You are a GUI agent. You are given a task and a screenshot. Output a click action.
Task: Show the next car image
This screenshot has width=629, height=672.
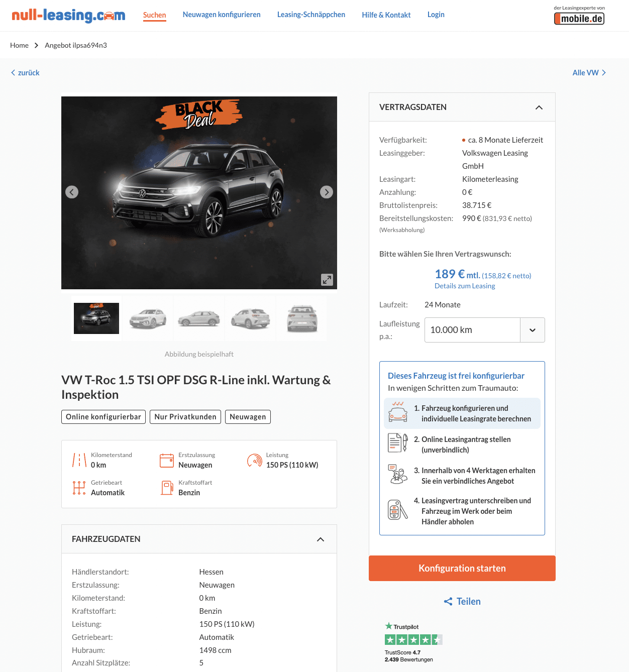tap(327, 192)
